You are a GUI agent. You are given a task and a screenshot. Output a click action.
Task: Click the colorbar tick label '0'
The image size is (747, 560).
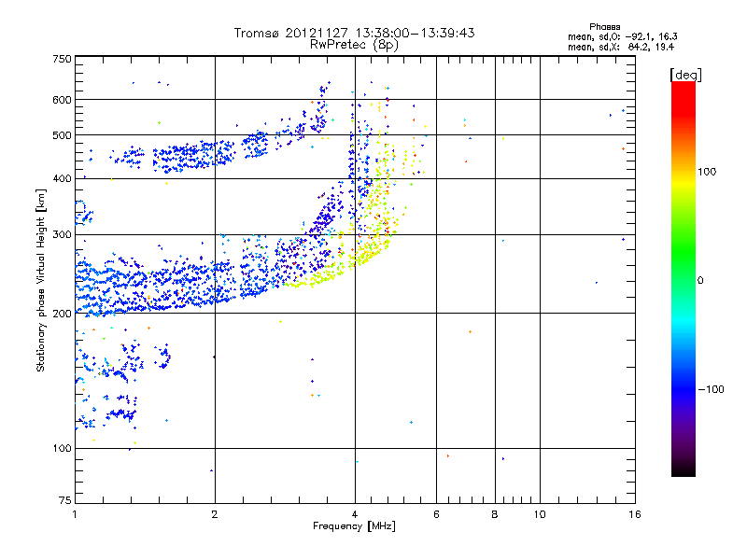coord(700,281)
